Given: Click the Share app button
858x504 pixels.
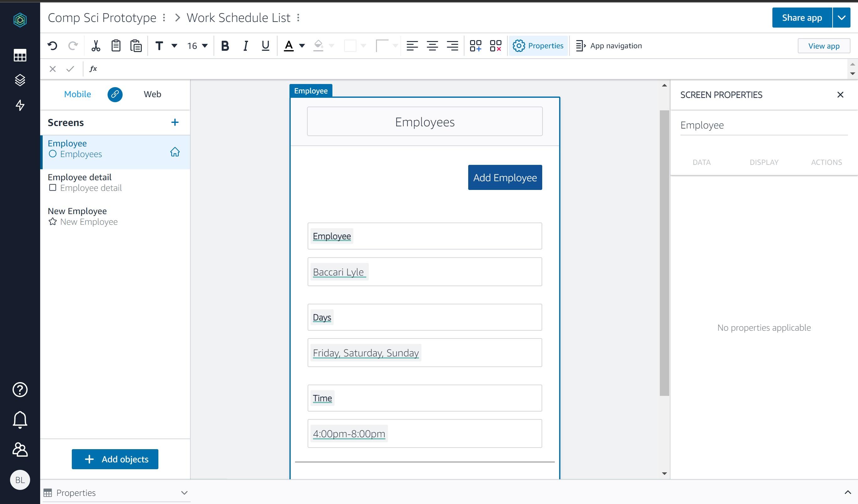Looking at the screenshot, I should (x=802, y=18).
